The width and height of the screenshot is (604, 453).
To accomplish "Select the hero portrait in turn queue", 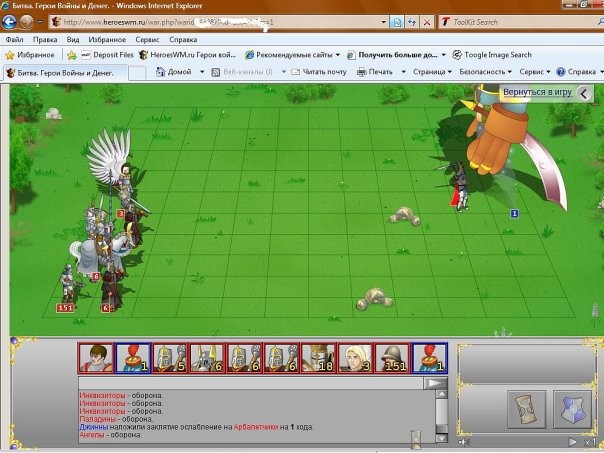I will 96,359.
